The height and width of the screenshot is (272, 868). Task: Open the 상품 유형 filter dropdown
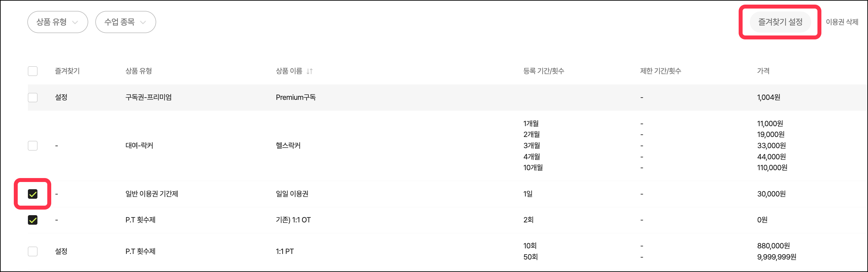(x=58, y=22)
